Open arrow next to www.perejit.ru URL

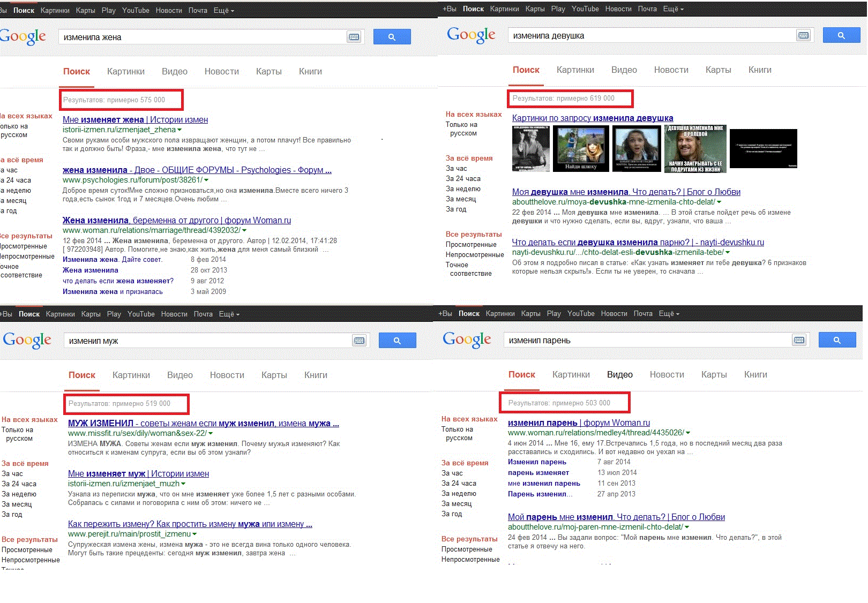click(194, 534)
